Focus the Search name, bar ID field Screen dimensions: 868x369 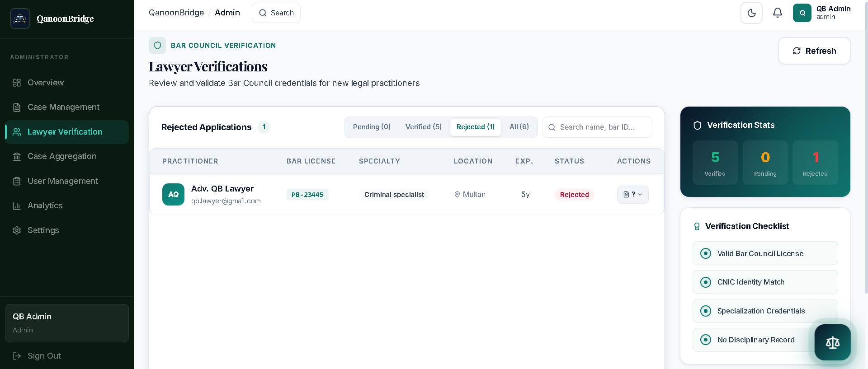(597, 127)
